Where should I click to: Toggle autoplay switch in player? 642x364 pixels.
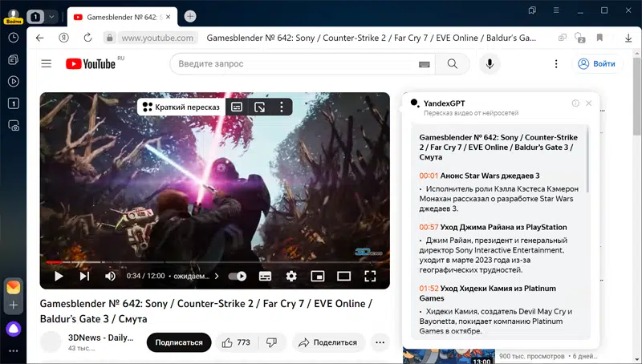point(237,276)
